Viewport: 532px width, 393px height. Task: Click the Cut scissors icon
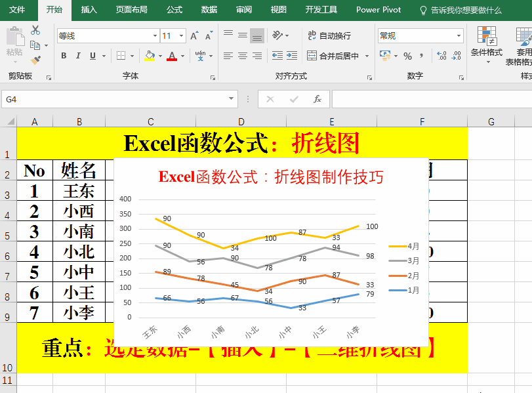tap(35, 30)
